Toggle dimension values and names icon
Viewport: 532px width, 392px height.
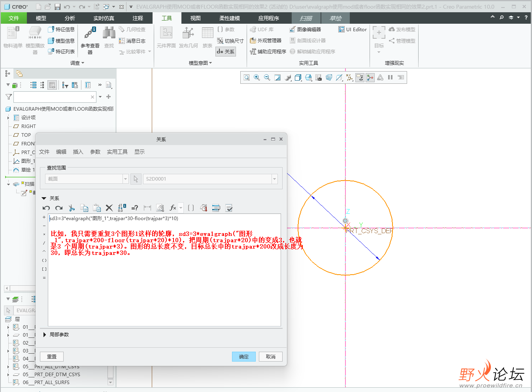click(x=122, y=208)
